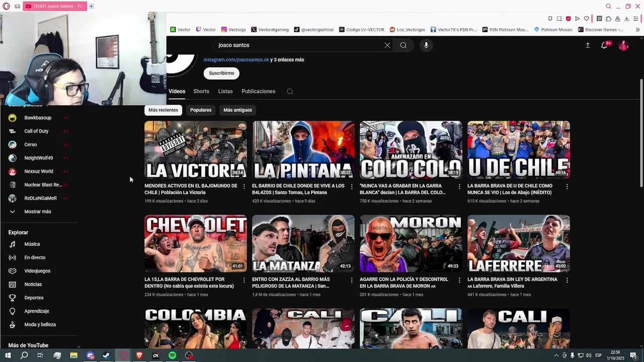This screenshot has width=644, height=362.
Task: Open Moda y belleza in sidebar
Action: (x=40, y=324)
